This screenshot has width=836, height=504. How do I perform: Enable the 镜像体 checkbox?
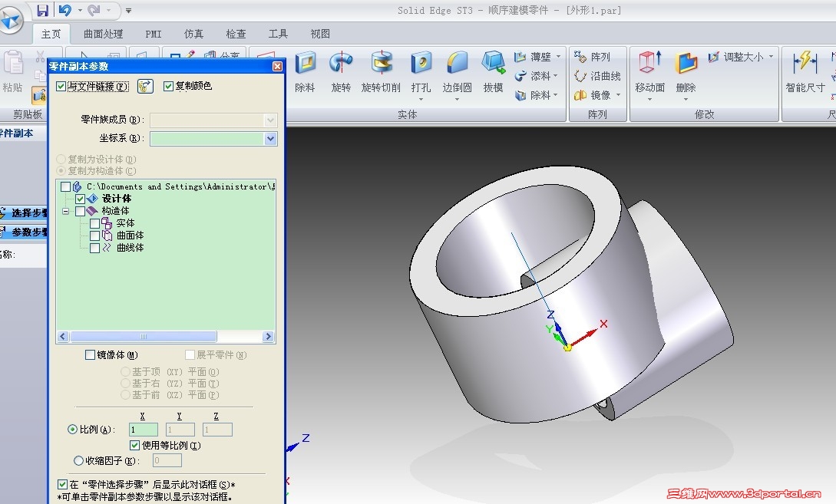(90, 355)
